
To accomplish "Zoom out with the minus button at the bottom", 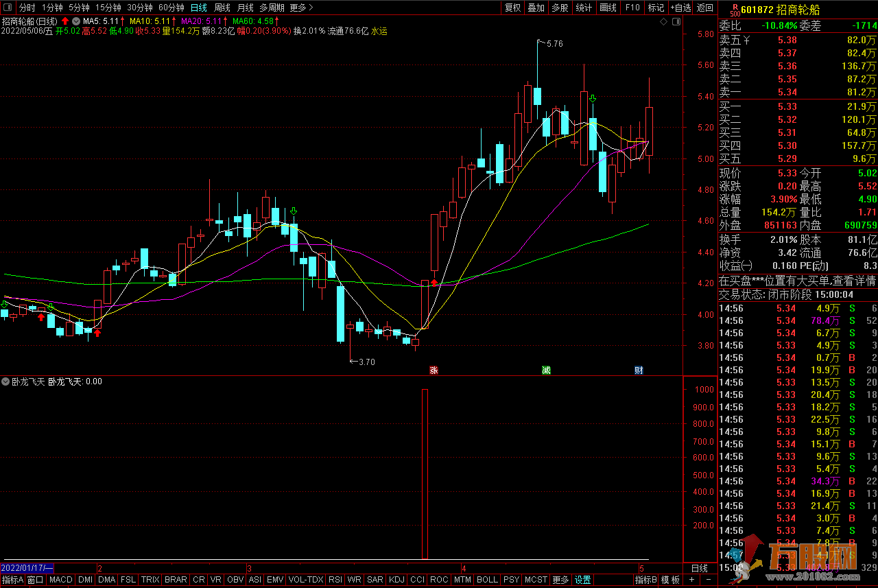I will point(707,580).
